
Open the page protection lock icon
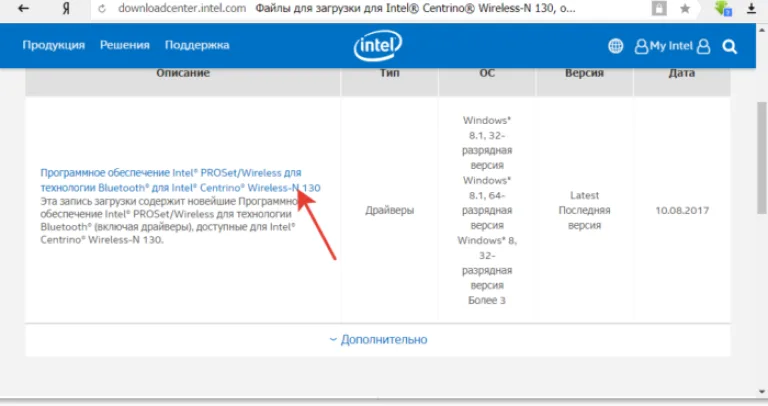(659, 8)
